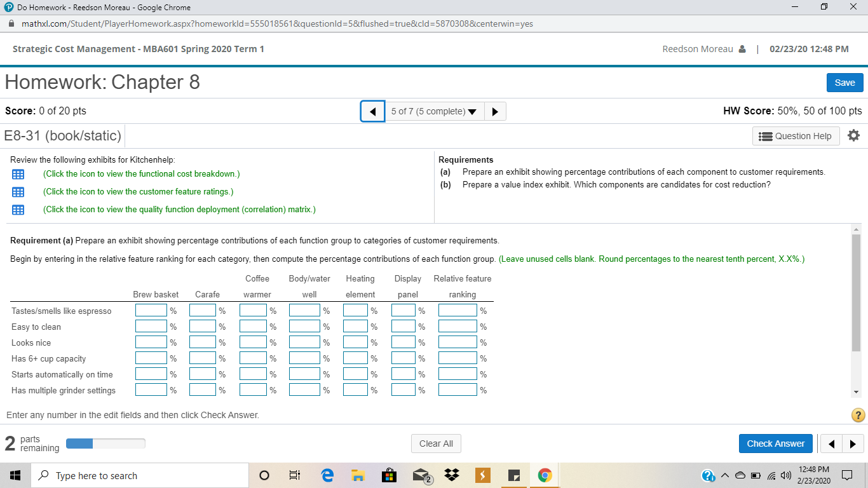Viewport: 868px width, 488px height.
Task: Click Display panel field for Tastes/smells like espresso
Action: click(403, 311)
